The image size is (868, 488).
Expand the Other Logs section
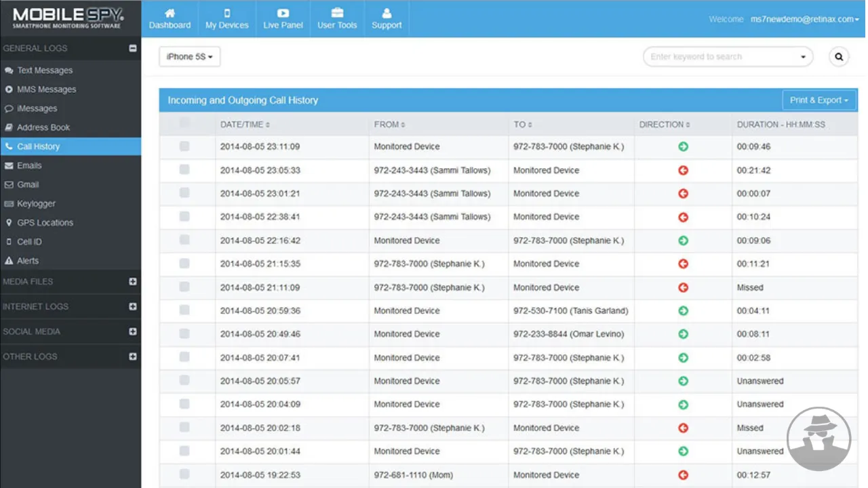tap(133, 357)
